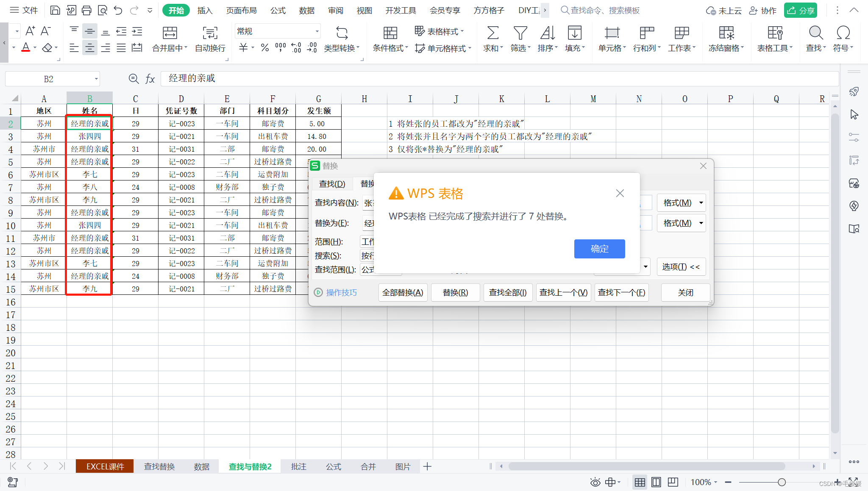Toggle eye protection mode icon
868x491 pixels.
[595, 482]
